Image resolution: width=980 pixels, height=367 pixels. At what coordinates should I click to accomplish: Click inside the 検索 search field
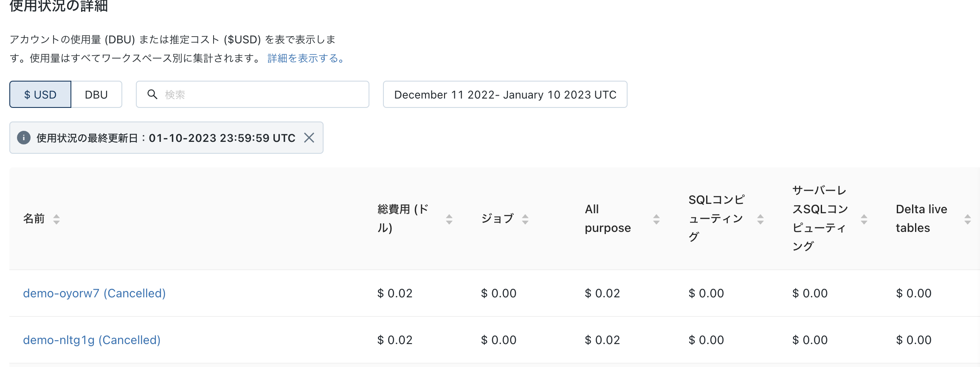pos(252,94)
